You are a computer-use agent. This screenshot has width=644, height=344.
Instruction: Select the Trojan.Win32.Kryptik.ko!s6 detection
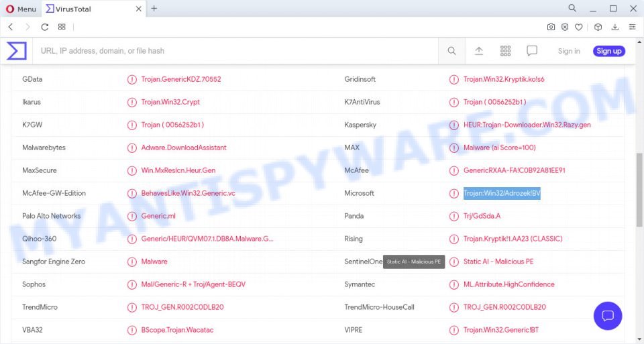coord(504,79)
